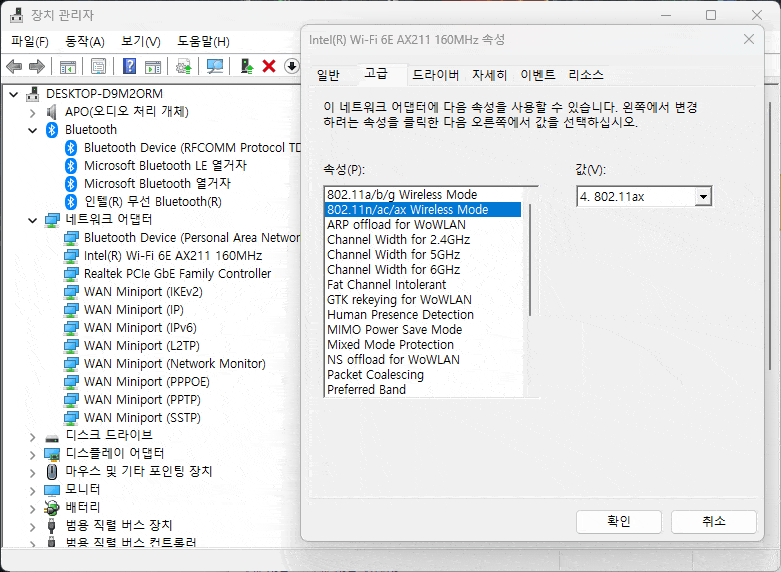The width and height of the screenshot is (781, 572).
Task: Collapse the Bluetooth category
Action: click(x=33, y=130)
